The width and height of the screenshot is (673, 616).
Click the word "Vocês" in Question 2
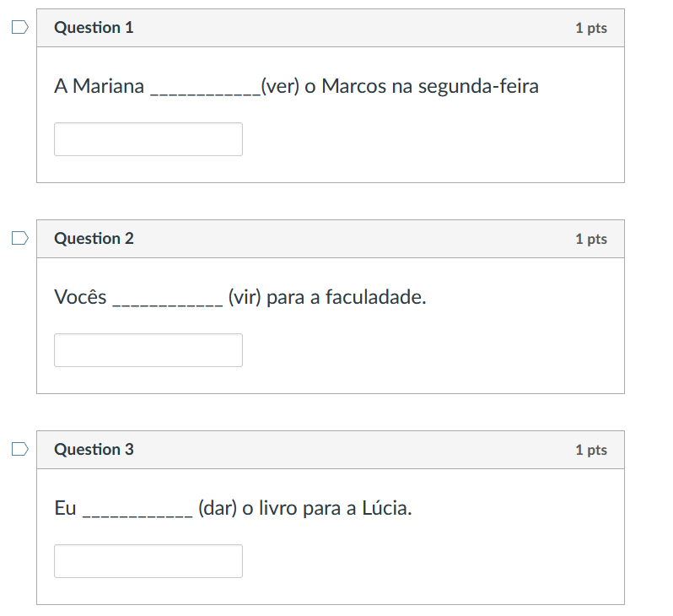[x=80, y=298]
